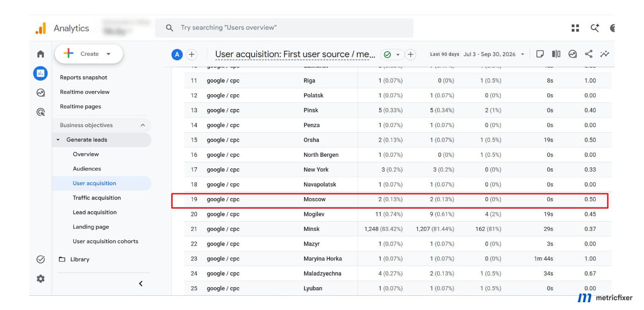
Task: Open the Reports icon in the left rail
Action: (40, 73)
